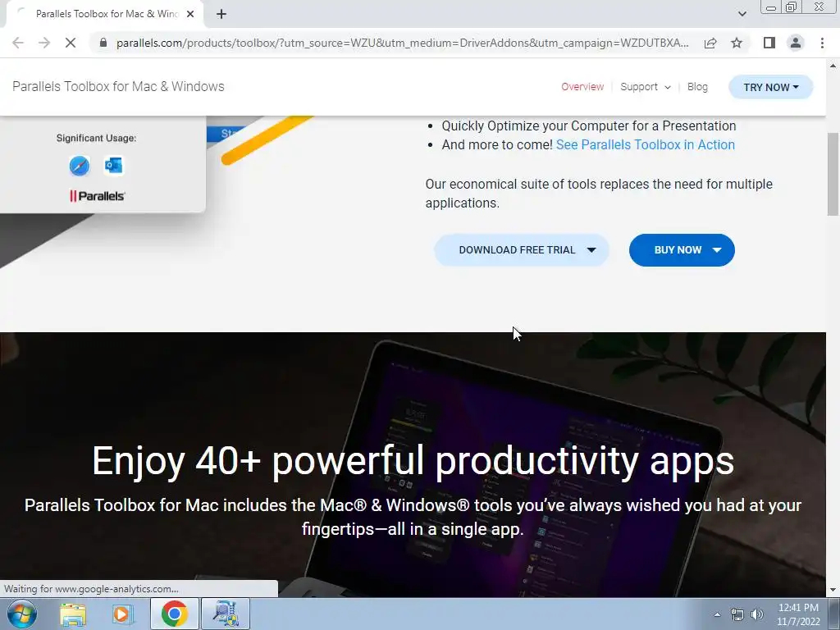Image resolution: width=840 pixels, height=630 pixels.
Task: Click Parallels Toolbox for Mac & Windows title
Action: (x=118, y=87)
